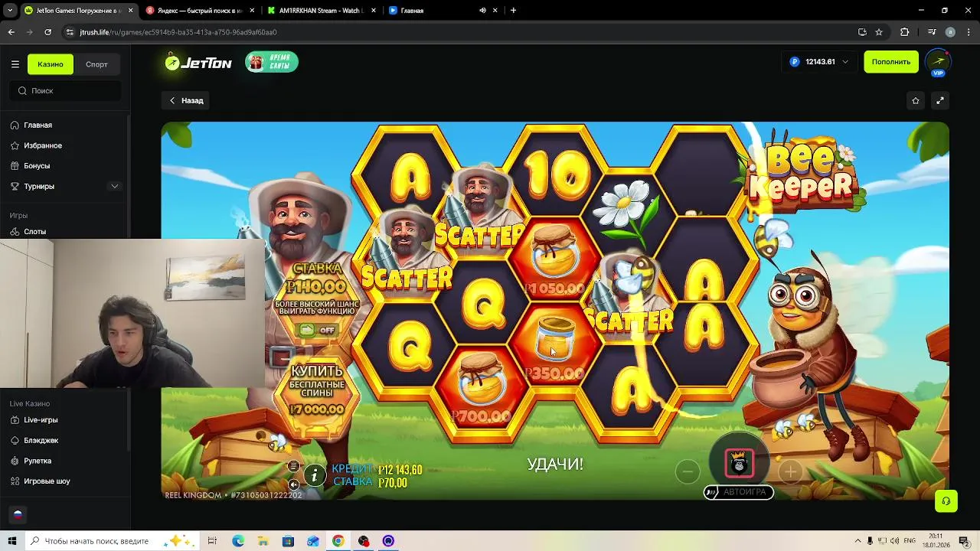Image resolution: width=980 pixels, height=551 pixels.
Task: Expand the Турниры submenu chevron
Action: 114,186
